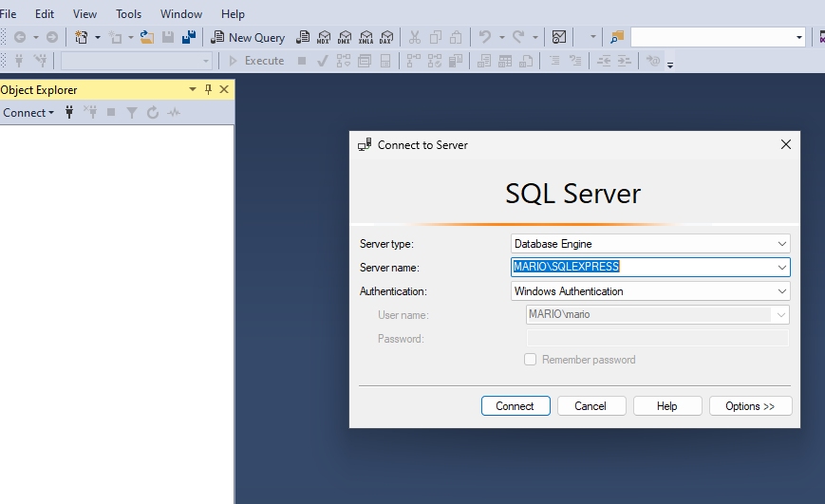Click the Refresh icon in Object Explorer
The image size is (825, 504).
[153, 112]
